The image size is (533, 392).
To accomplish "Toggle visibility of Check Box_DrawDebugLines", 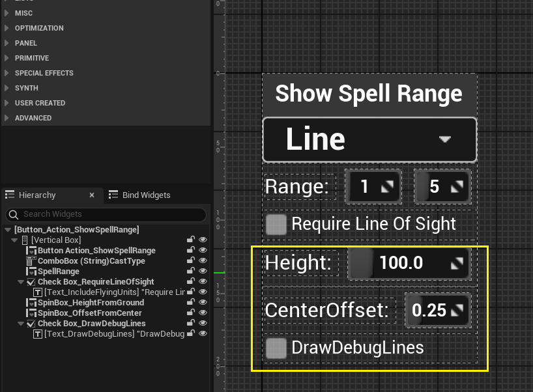I will point(203,323).
